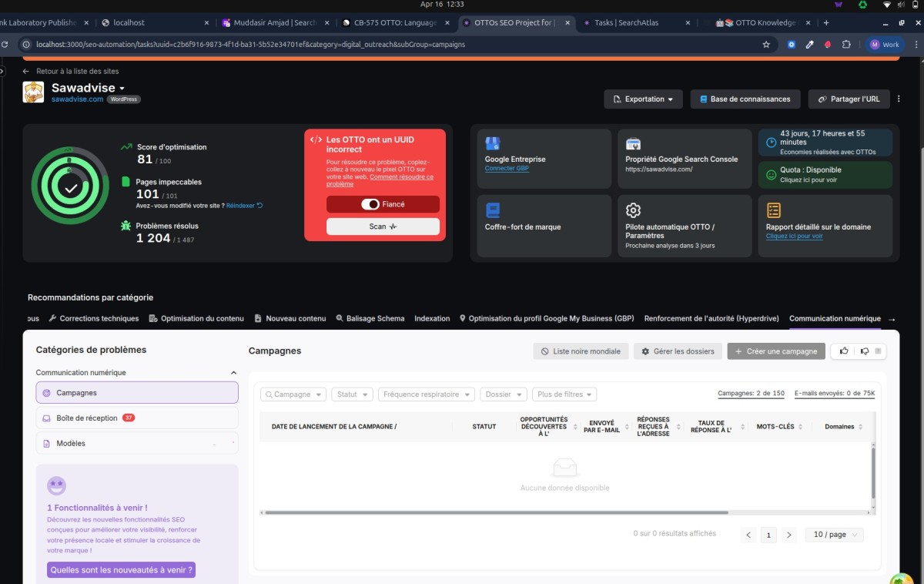Click inside the Campagne search field

293,394
